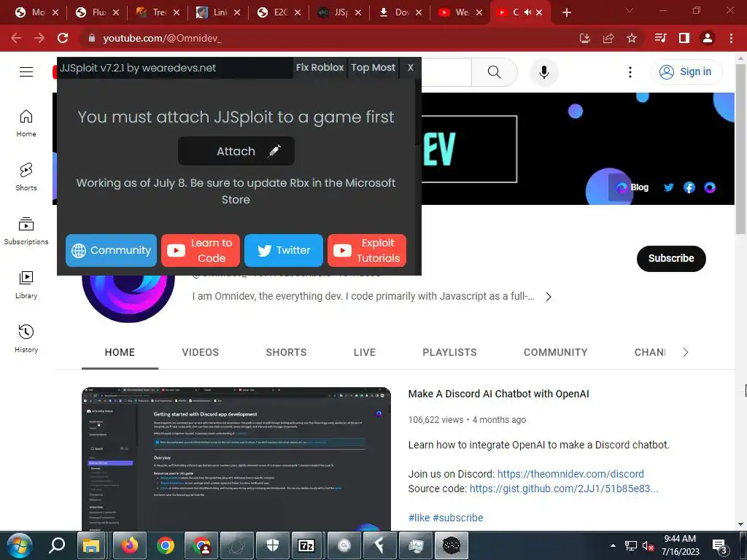The image size is (747, 560).
Task: Click the address bar URL
Action: pyautogui.click(x=162, y=38)
